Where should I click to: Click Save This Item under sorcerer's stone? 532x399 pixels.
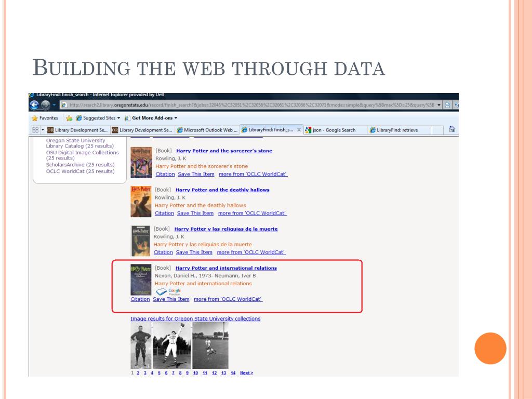[x=196, y=174]
